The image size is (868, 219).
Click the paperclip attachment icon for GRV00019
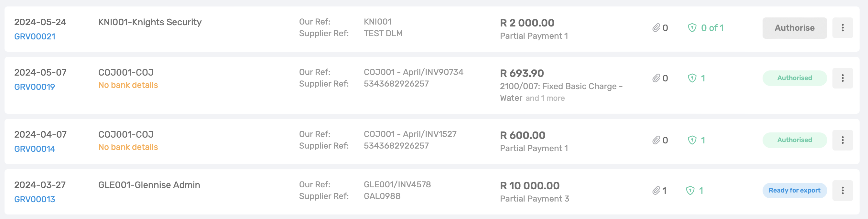(656, 78)
